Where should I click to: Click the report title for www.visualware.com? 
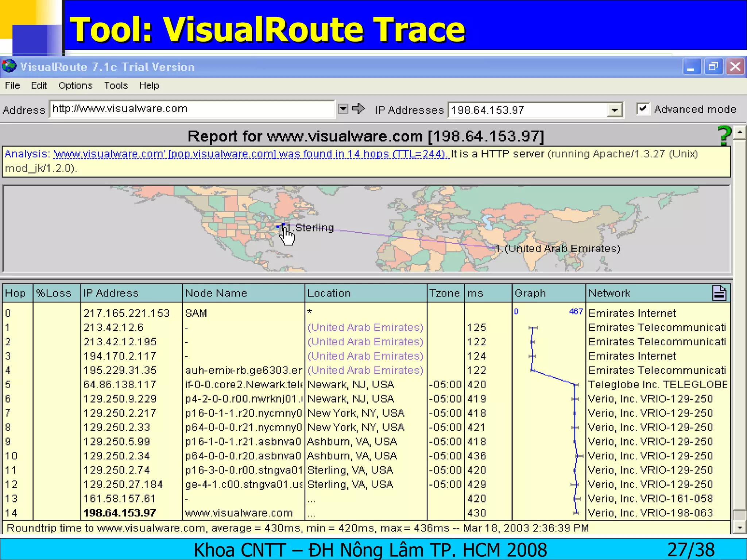click(366, 136)
